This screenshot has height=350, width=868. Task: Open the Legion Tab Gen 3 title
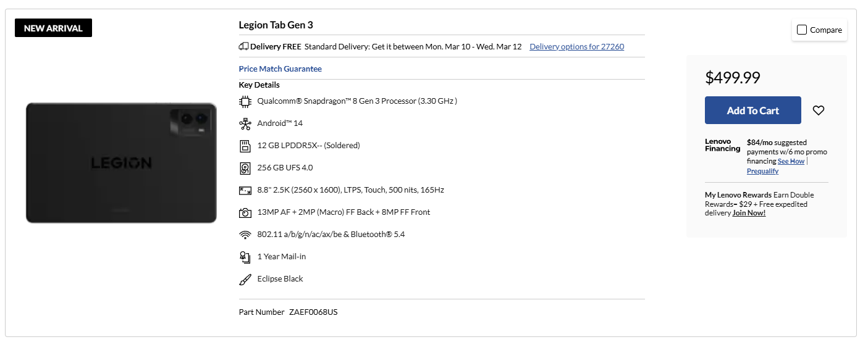(x=276, y=25)
